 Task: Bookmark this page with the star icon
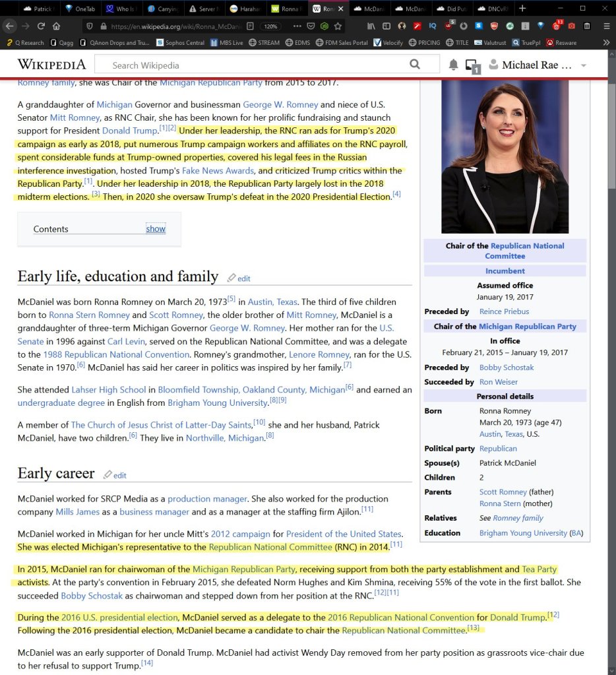[x=338, y=26]
